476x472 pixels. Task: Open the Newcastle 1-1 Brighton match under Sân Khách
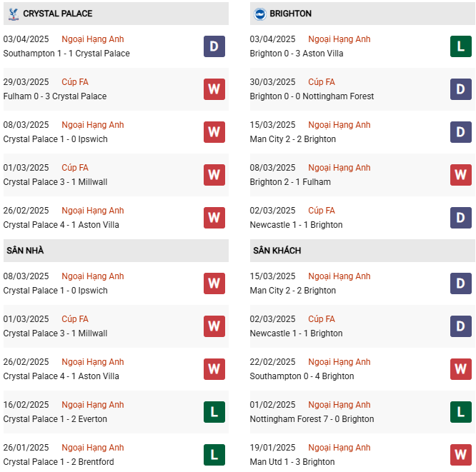(296, 333)
